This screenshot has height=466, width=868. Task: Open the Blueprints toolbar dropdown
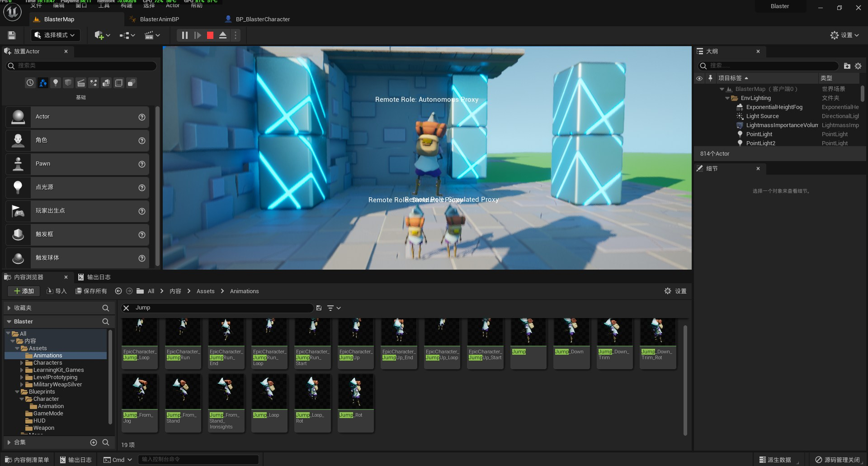pos(127,35)
